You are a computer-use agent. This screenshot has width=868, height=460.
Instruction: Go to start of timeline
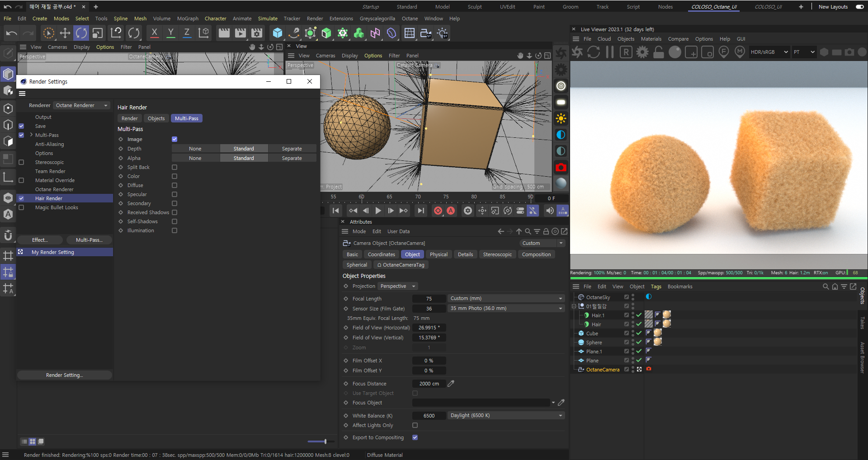click(335, 211)
